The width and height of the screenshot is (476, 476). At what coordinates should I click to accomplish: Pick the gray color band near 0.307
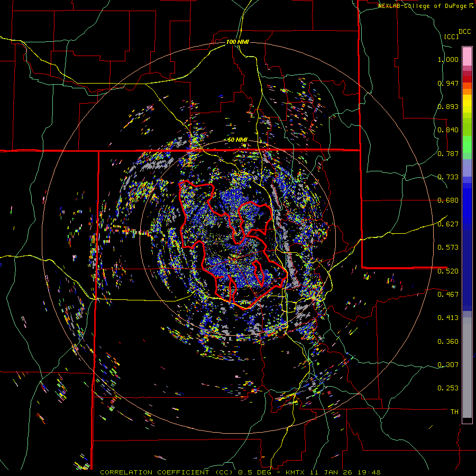click(467, 368)
